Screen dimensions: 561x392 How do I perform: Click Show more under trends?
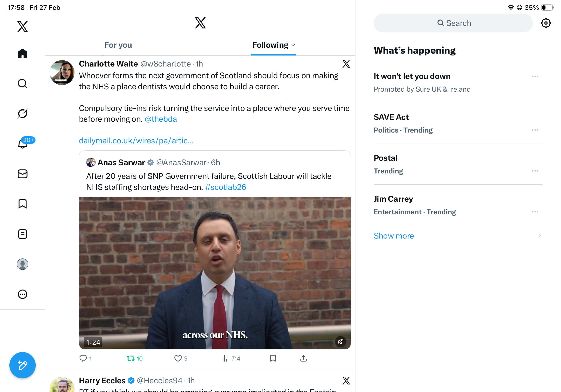tap(394, 235)
